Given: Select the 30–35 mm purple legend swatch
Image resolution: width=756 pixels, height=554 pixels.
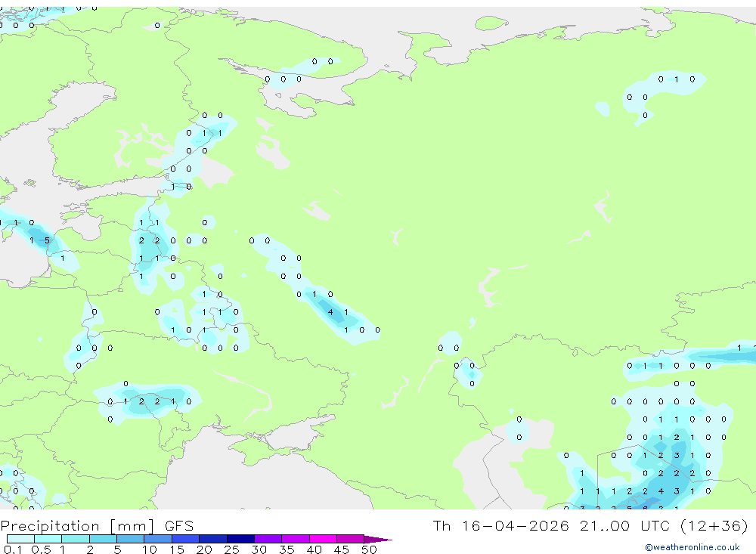Looking at the screenshot, I should click(x=268, y=539).
